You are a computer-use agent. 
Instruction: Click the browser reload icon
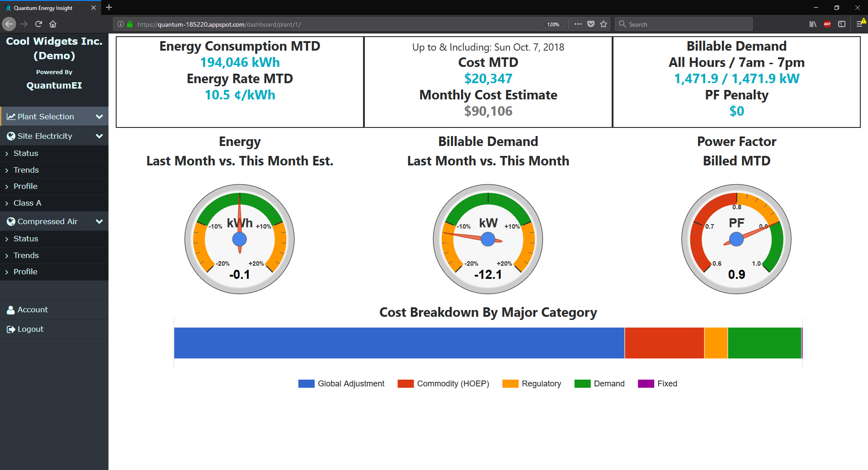pos(38,24)
